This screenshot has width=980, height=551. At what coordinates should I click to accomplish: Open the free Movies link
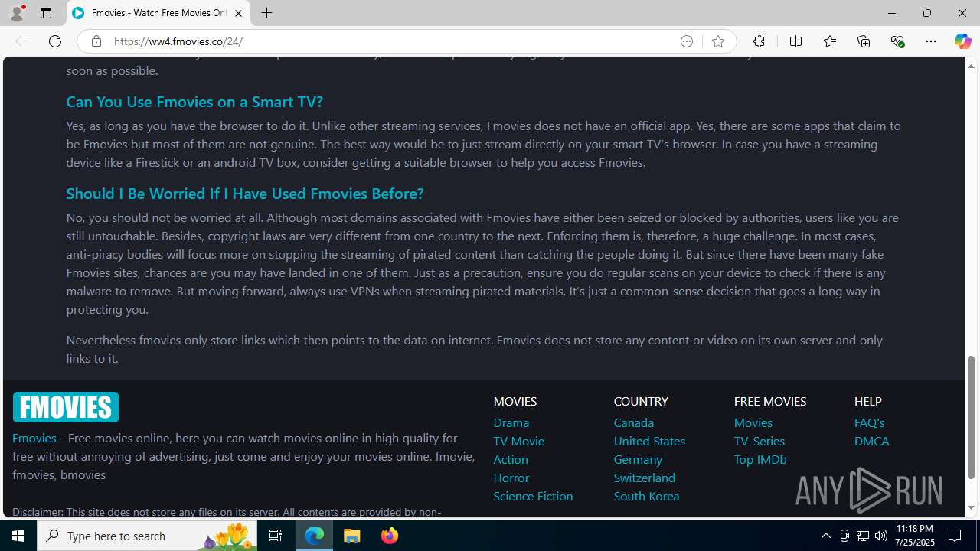(x=753, y=422)
